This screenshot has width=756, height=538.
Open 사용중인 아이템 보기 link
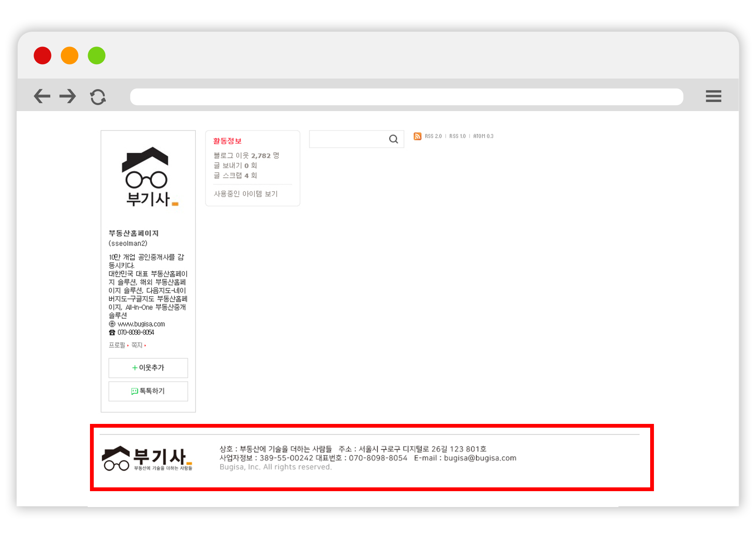pos(246,194)
